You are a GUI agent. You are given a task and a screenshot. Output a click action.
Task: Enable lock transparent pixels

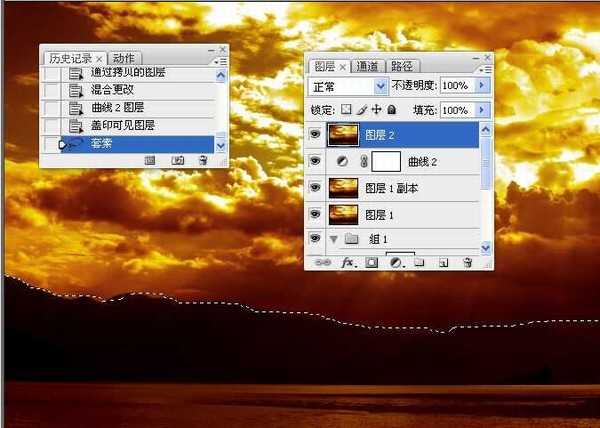click(347, 110)
